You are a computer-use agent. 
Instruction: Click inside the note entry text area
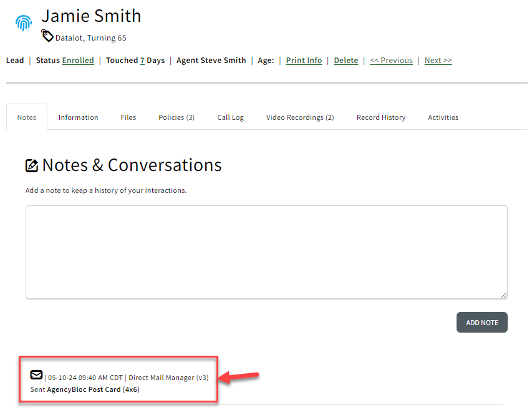click(x=266, y=251)
